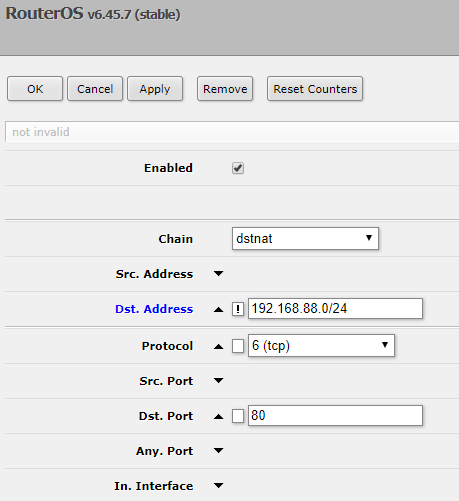This screenshot has width=459, height=501.
Task: Expand the In. Interface field arrow
Action: tap(218, 486)
